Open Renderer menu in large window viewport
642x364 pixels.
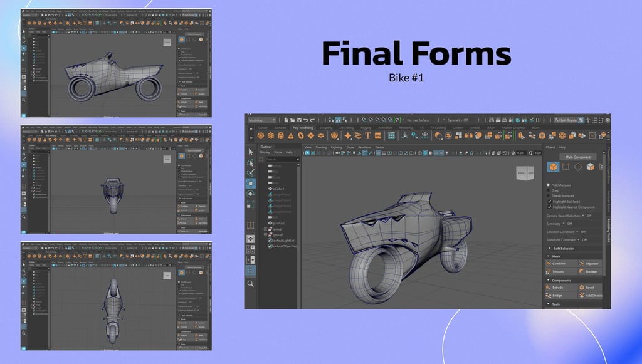[x=364, y=147]
